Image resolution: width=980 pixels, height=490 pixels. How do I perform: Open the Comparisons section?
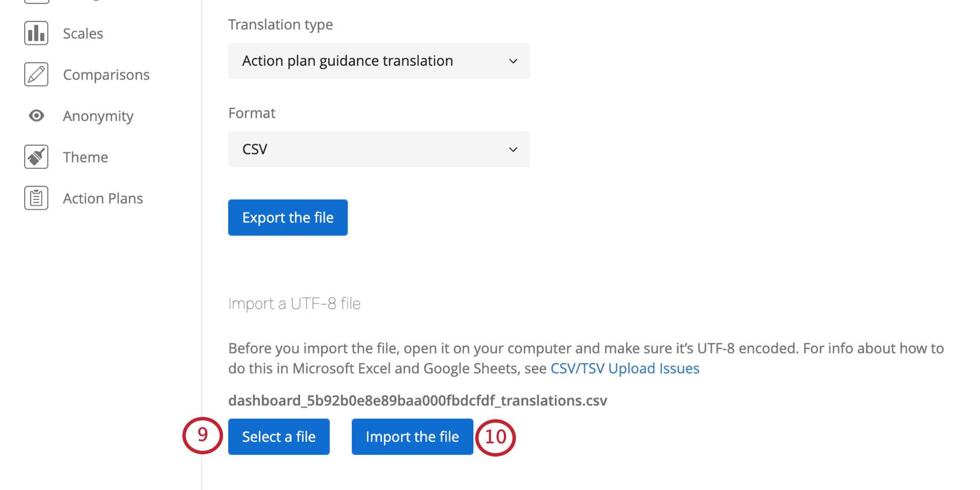point(106,75)
